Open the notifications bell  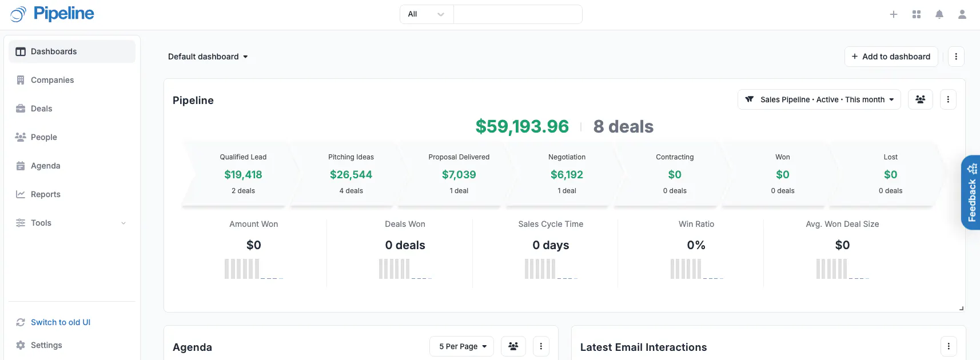pos(939,14)
